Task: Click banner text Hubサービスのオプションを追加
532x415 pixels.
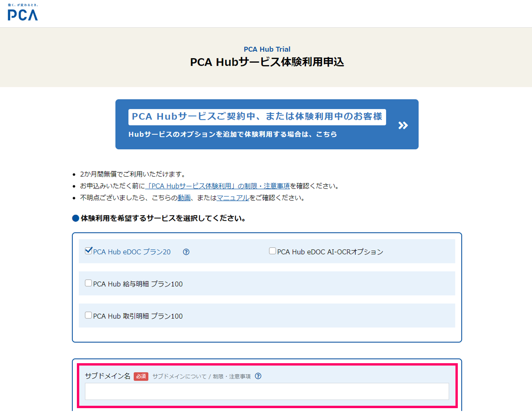Action: click(x=233, y=134)
